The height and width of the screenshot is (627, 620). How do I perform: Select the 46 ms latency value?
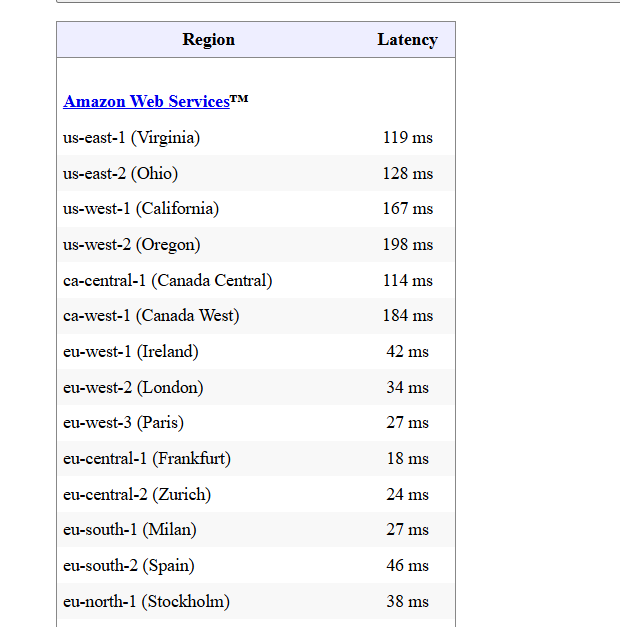pyautogui.click(x=408, y=566)
